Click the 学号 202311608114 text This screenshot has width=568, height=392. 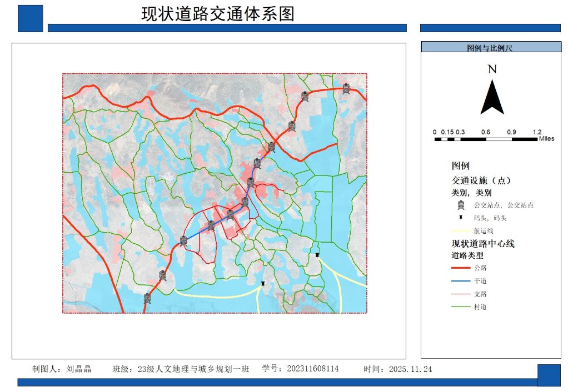(300, 369)
